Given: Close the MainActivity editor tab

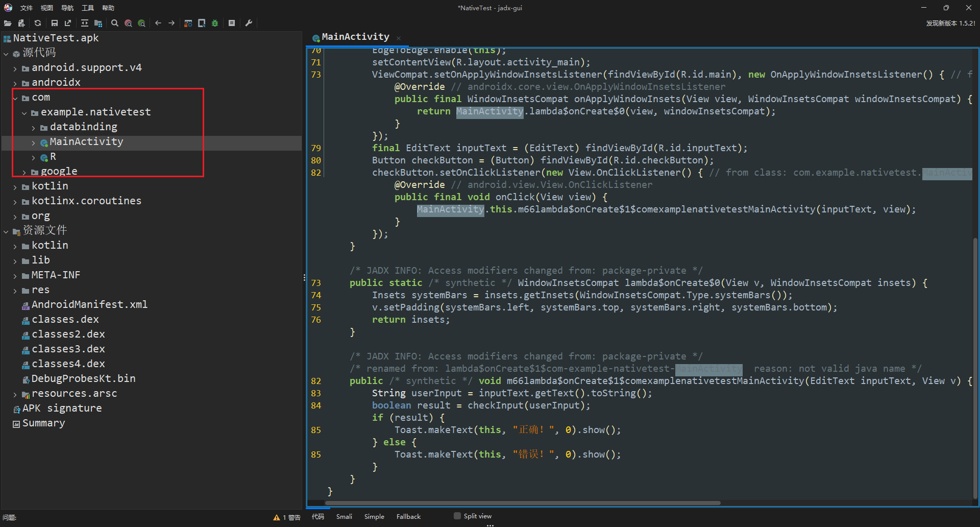Looking at the screenshot, I should pyautogui.click(x=399, y=38).
